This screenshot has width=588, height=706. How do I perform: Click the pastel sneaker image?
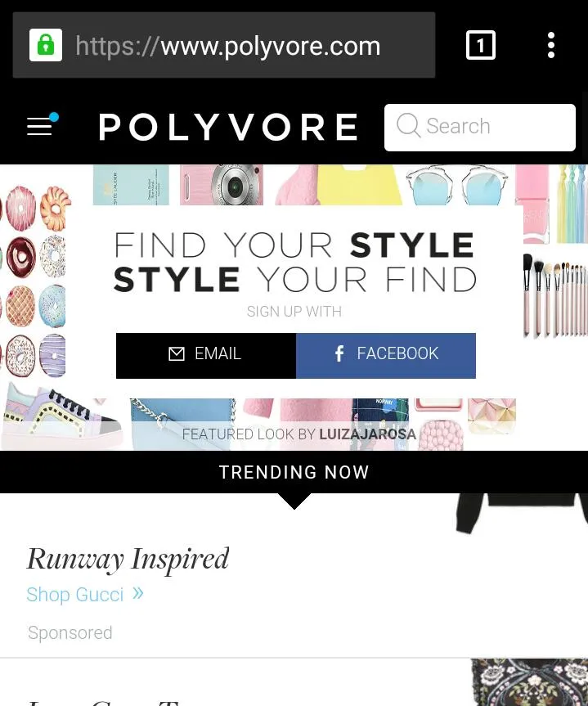pyautogui.click(x=61, y=416)
